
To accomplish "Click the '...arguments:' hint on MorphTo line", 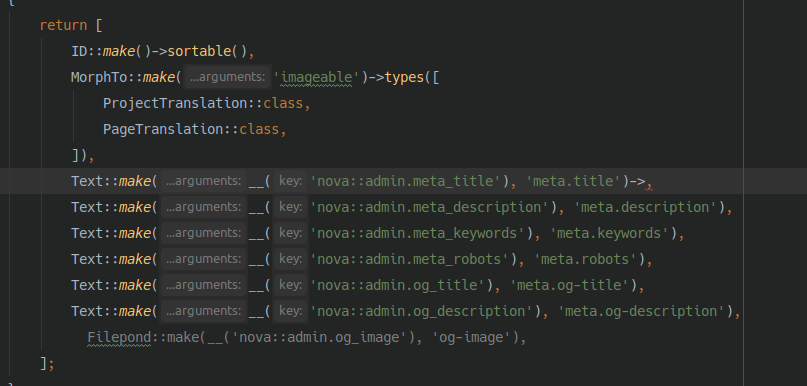I will pos(227,77).
